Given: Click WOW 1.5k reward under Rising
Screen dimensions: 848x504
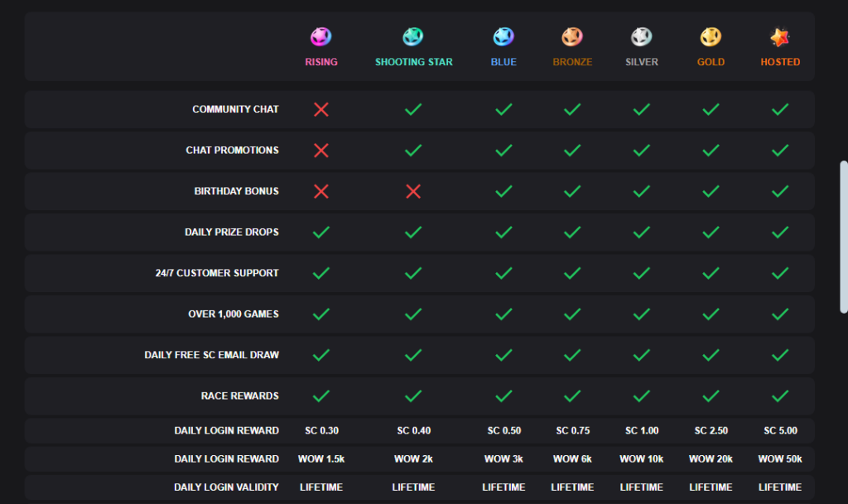Looking at the screenshot, I should point(321,458).
